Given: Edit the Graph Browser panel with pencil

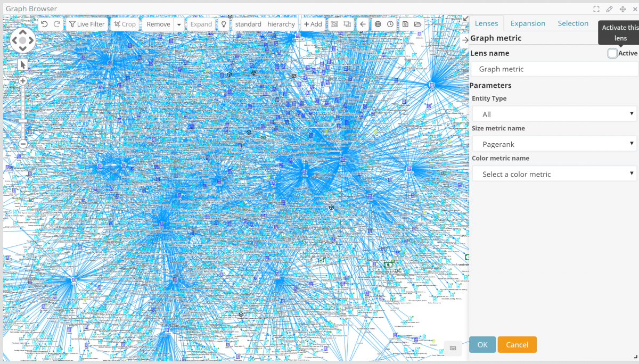Looking at the screenshot, I should 610,9.
